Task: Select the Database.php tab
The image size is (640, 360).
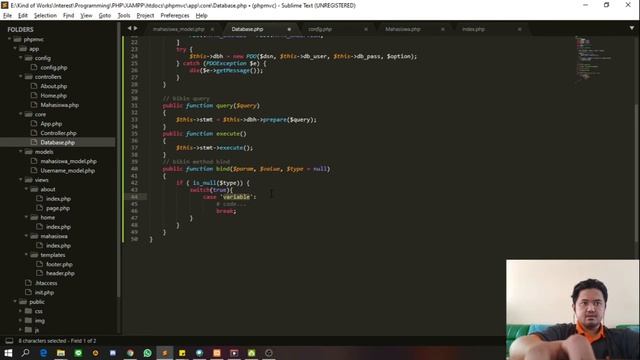Action: pyautogui.click(x=247, y=29)
